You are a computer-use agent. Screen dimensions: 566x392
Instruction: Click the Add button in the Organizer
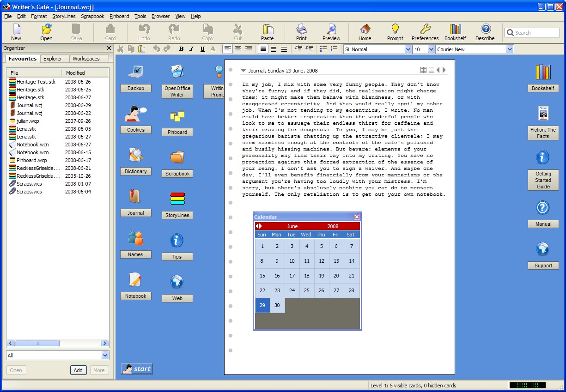pyautogui.click(x=78, y=370)
